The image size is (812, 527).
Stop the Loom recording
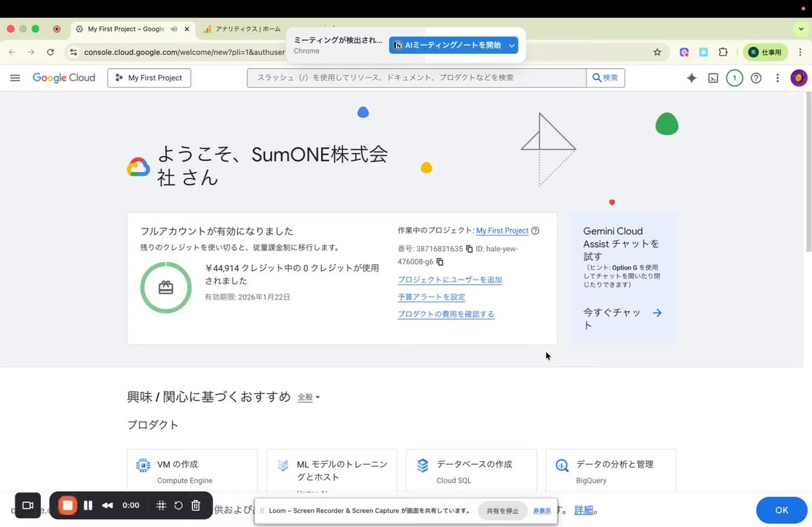coord(67,505)
